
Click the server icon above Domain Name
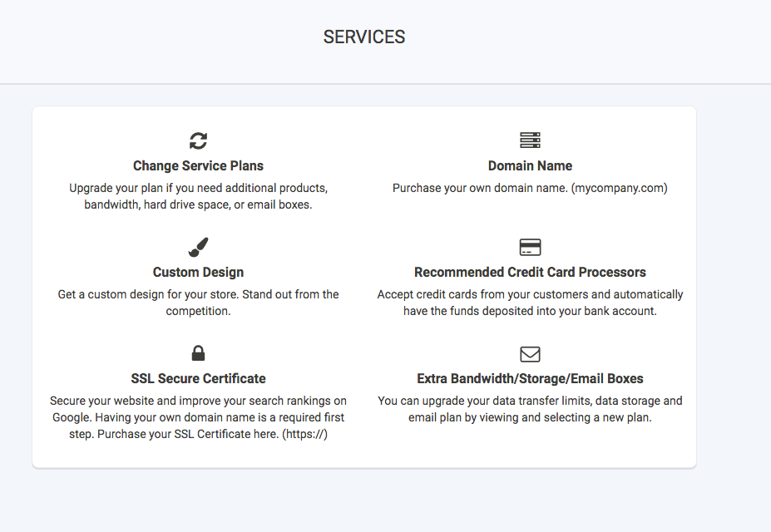(530, 140)
